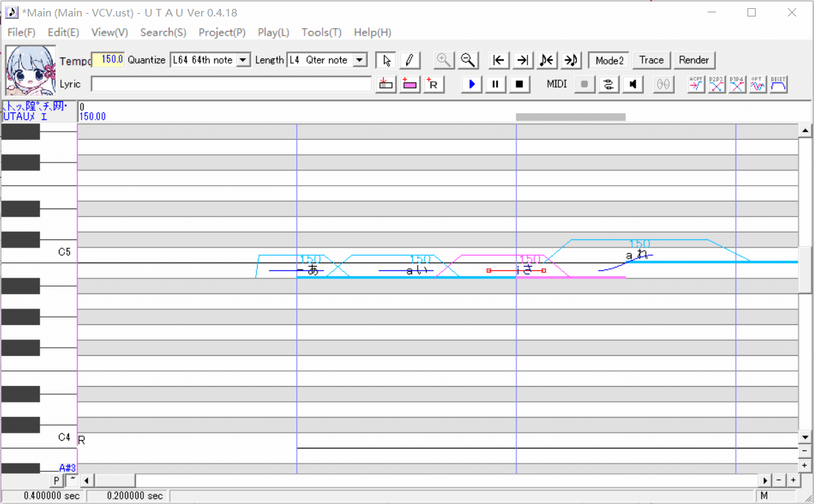The image size is (814, 504).
Task: Open the Project(P) menu
Action: pyautogui.click(x=222, y=32)
